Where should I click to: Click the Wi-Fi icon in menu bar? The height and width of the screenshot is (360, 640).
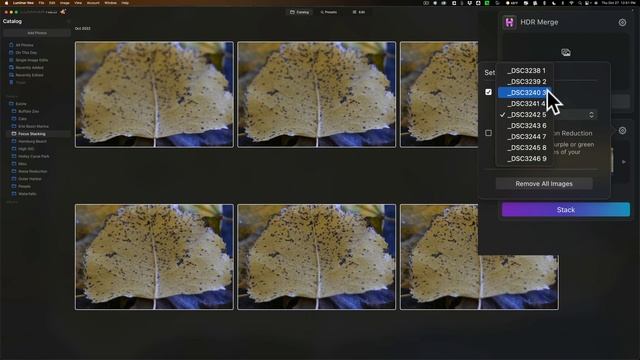(x=571, y=3)
